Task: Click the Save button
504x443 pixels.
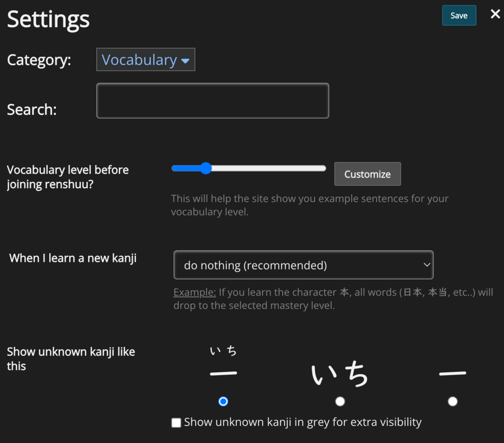Action: point(459,16)
